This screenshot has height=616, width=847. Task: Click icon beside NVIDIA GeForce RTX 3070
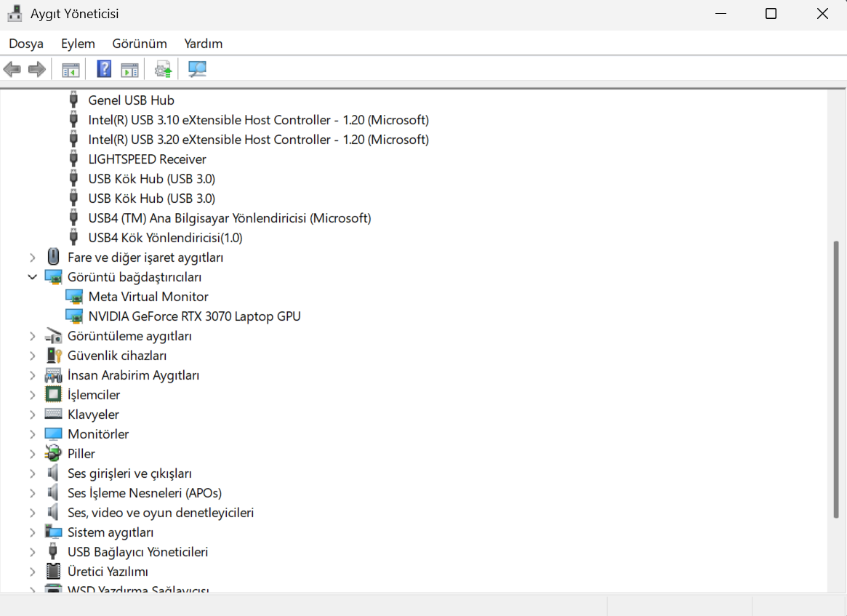pos(74,316)
